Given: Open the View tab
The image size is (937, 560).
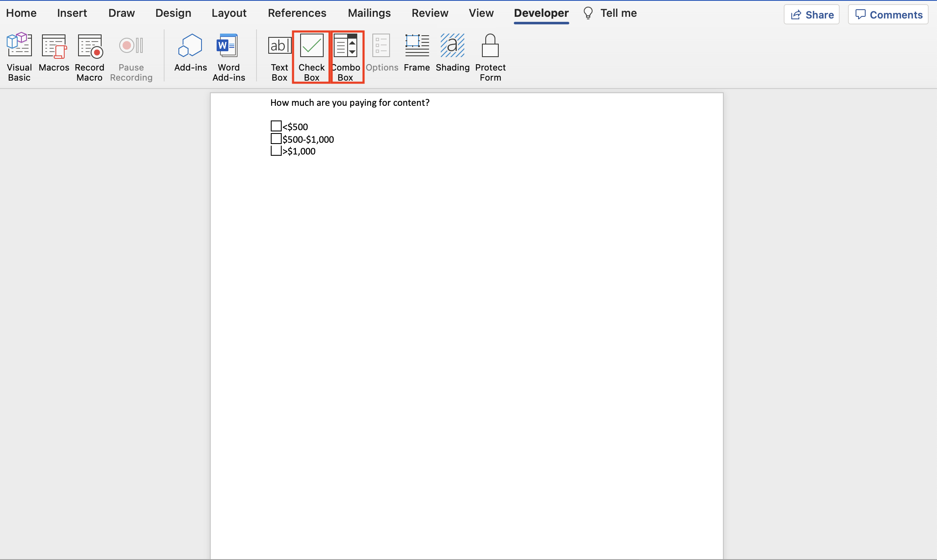Looking at the screenshot, I should pos(481,13).
